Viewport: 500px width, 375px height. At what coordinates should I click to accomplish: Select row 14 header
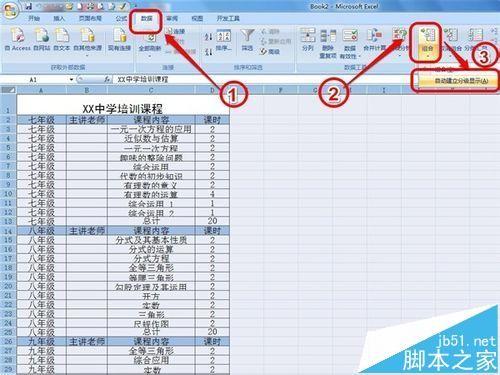click(x=8, y=231)
